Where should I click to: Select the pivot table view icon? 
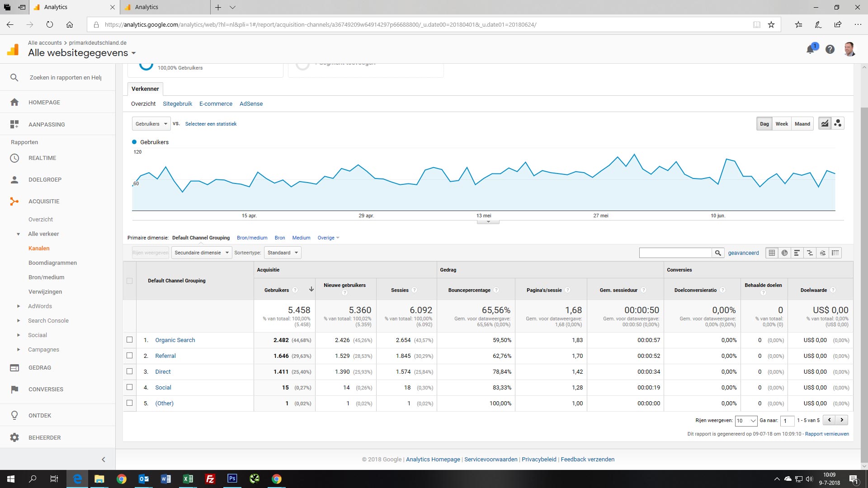[x=835, y=253]
